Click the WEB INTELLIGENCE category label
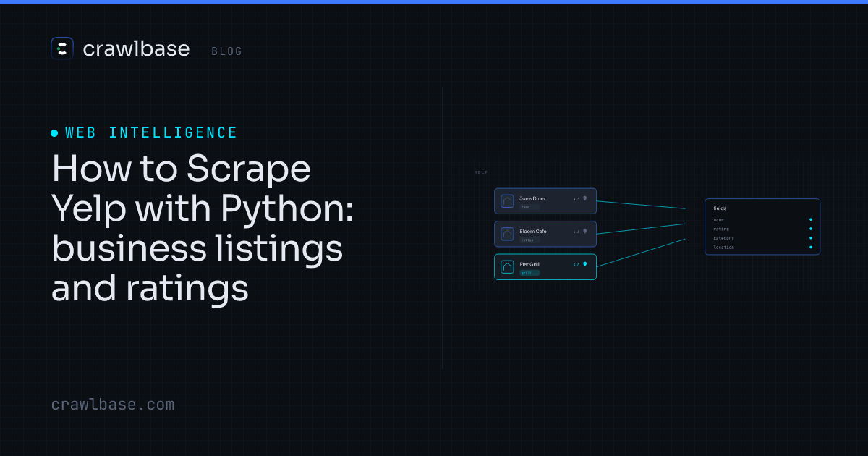 [x=151, y=132]
